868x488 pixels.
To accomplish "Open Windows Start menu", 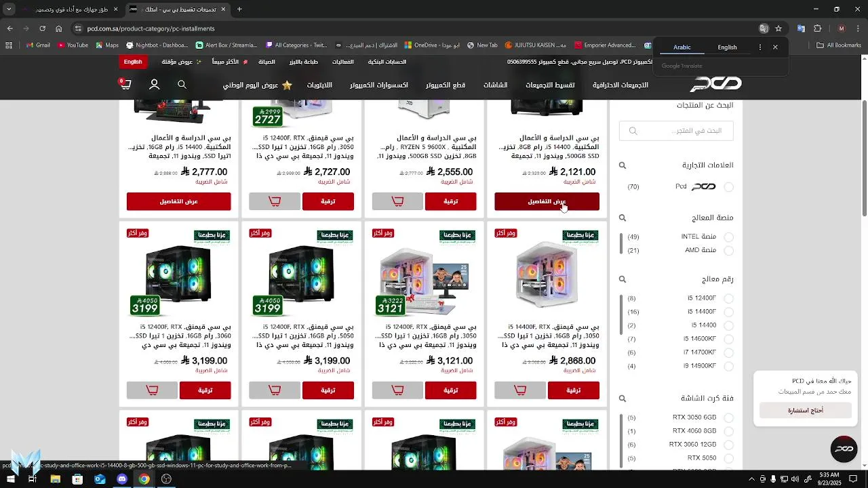I will [10, 479].
